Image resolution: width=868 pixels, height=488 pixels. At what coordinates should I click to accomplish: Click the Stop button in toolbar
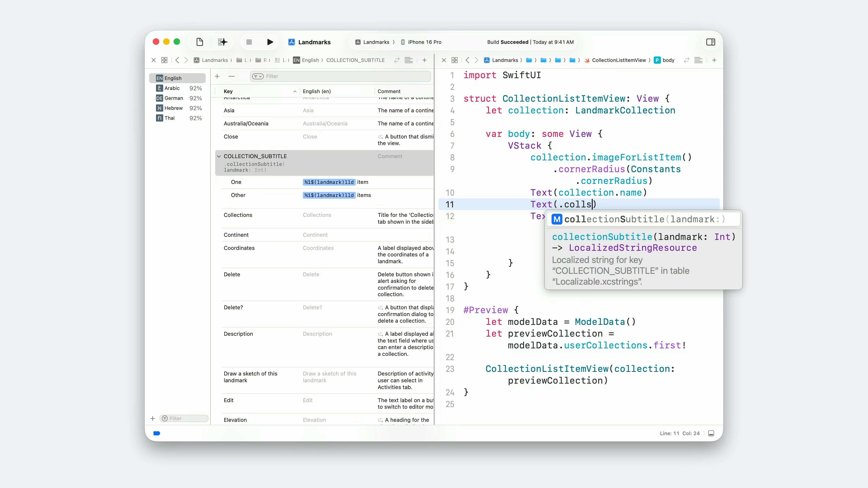click(249, 42)
